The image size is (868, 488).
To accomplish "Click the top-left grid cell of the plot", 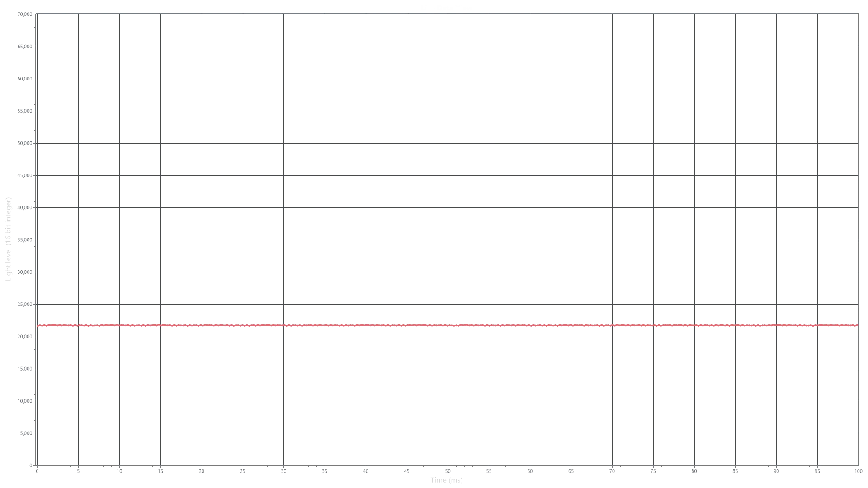I will click(58, 29).
